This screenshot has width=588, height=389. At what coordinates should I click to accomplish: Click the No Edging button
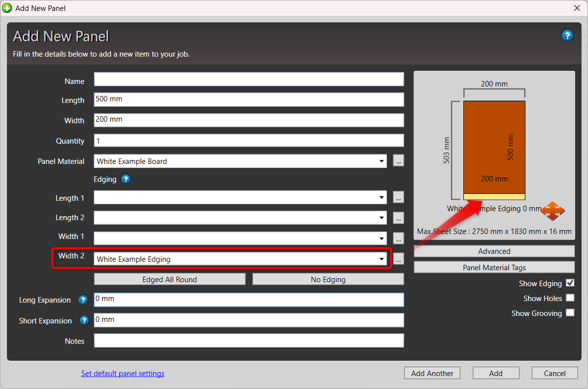coord(328,279)
